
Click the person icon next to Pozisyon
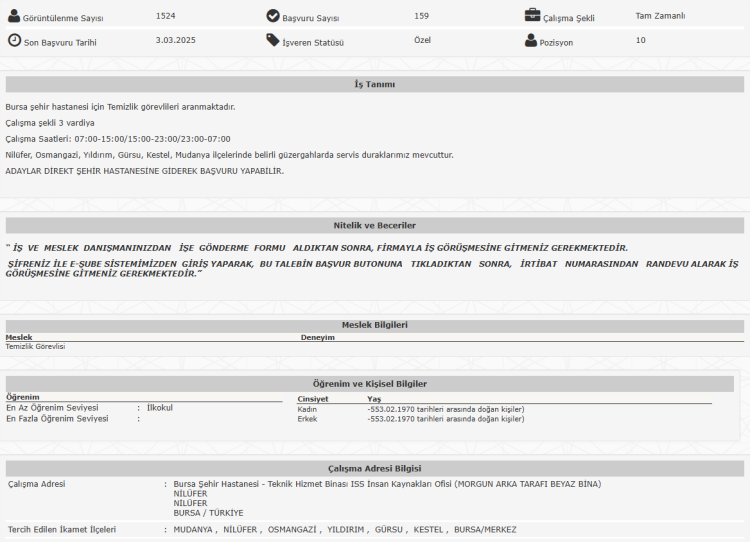[x=532, y=41]
